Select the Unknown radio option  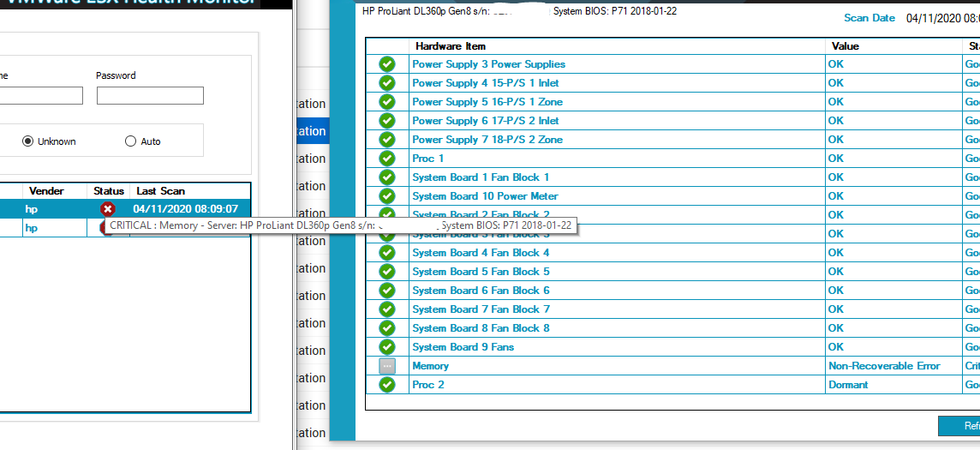tap(49, 141)
